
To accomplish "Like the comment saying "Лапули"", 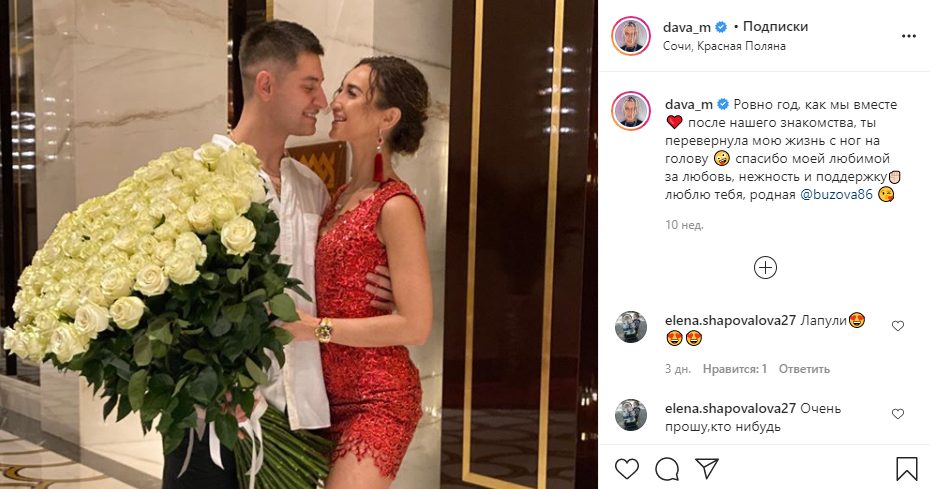I will tap(898, 326).
